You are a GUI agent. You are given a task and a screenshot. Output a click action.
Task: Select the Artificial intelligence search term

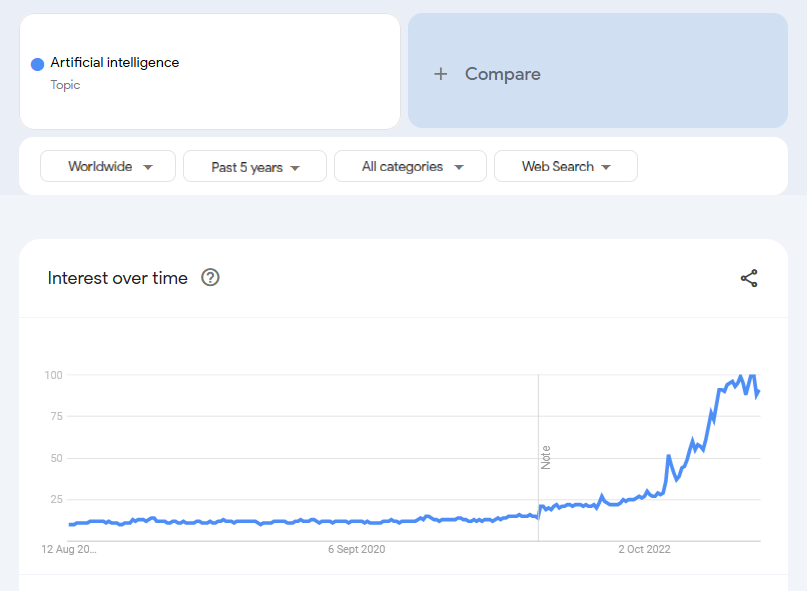click(115, 63)
